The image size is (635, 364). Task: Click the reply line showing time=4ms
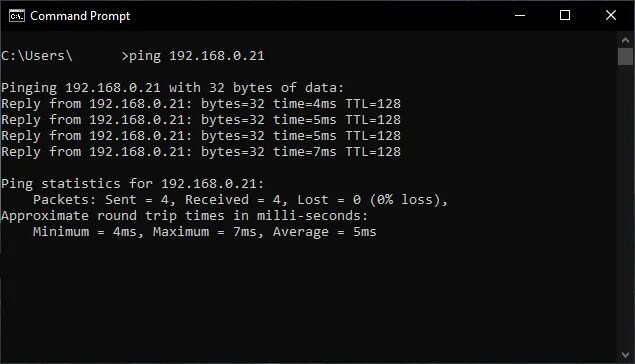point(201,104)
